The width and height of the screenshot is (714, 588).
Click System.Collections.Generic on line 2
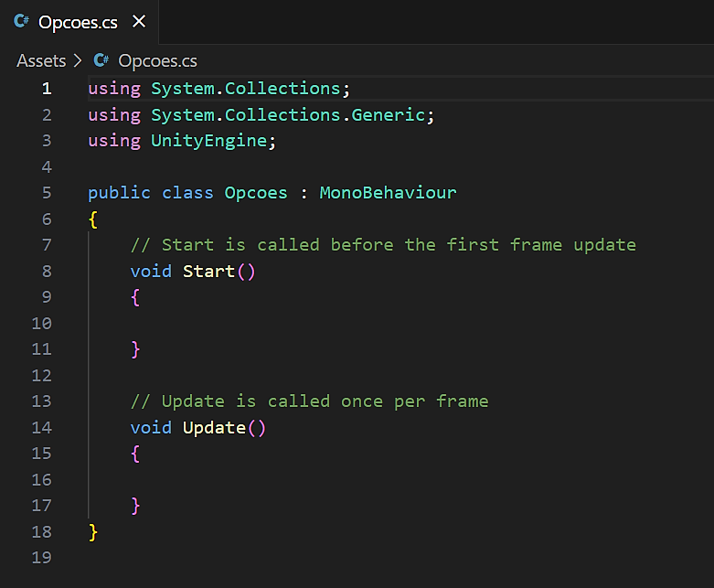coord(288,115)
